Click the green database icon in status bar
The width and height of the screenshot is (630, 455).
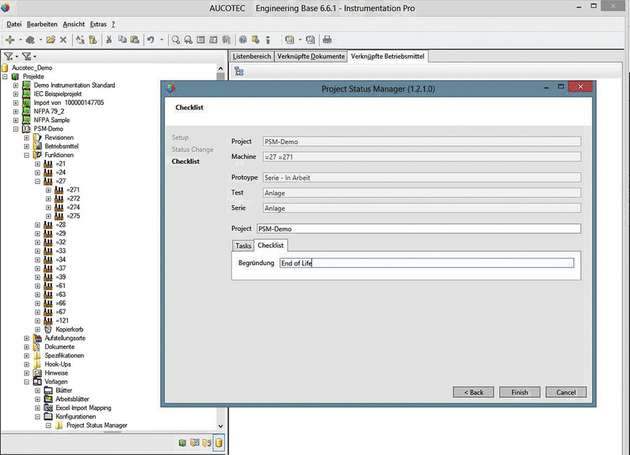(x=182, y=443)
